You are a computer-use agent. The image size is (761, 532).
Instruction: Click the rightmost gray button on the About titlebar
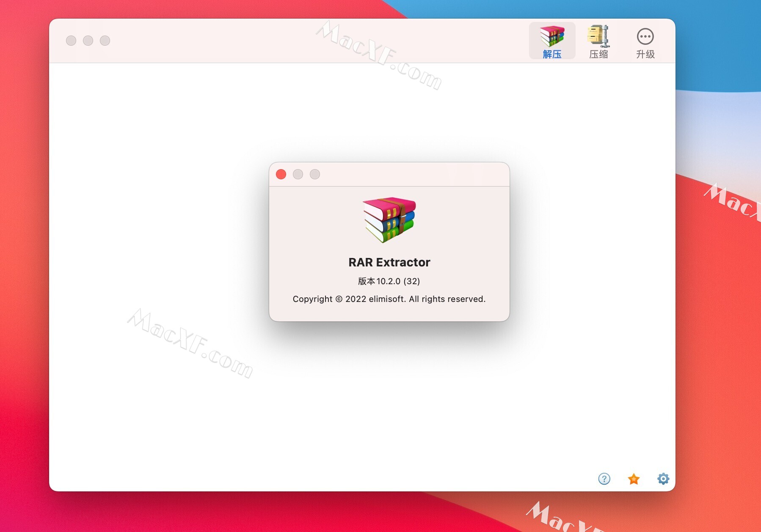click(x=315, y=174)
